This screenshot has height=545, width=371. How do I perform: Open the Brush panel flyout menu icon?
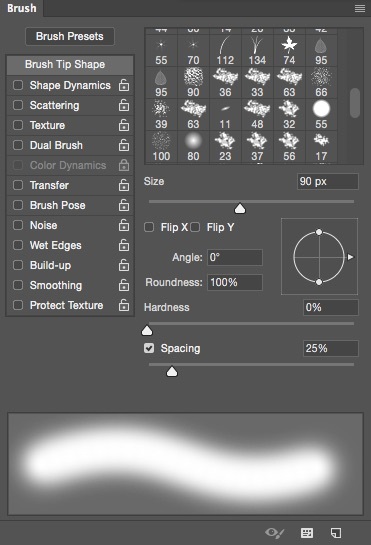point(360,8)
